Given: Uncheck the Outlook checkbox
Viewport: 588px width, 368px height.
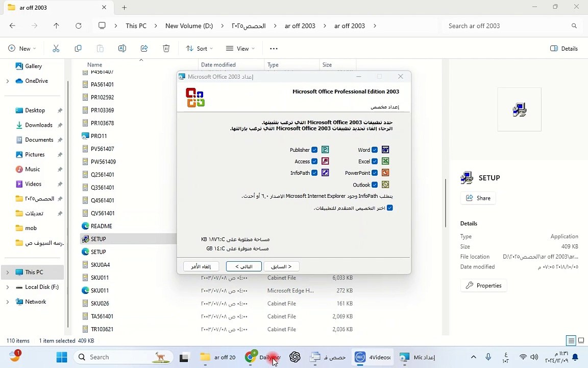Looking at the screenshot, I should (375, 185).
